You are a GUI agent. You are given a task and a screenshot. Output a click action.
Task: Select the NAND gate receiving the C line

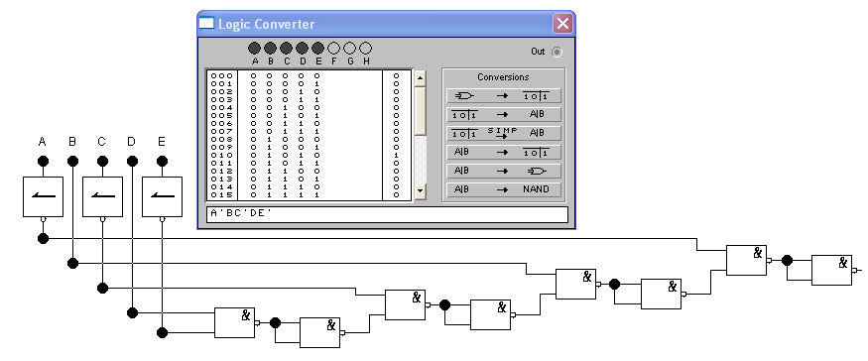(x=405, y=304)
